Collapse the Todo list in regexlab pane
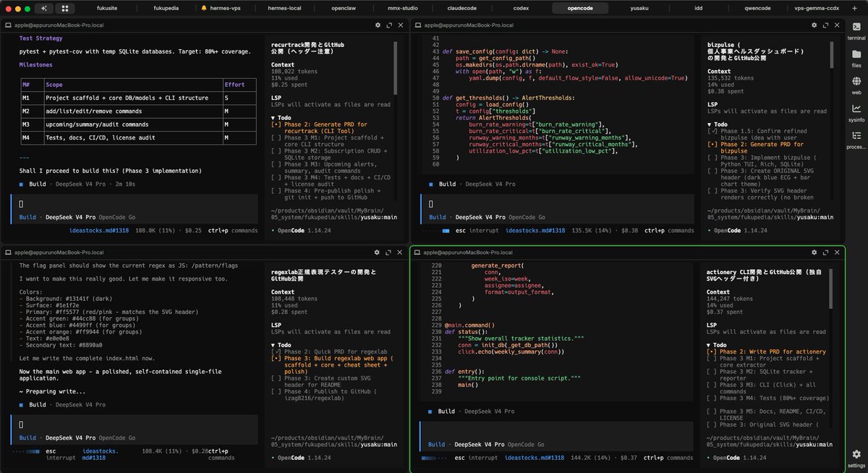 (282, 344)
